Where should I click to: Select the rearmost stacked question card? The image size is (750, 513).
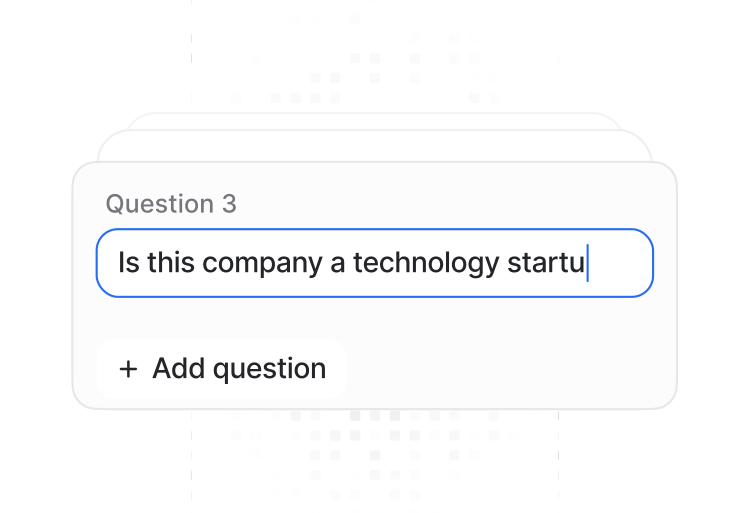tap(374, 120)
